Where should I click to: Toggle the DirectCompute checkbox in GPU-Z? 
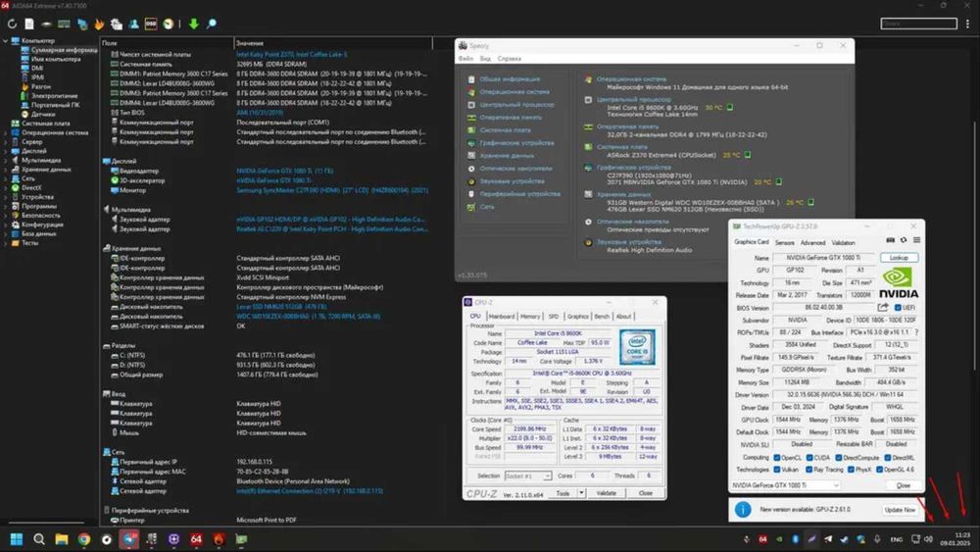[839, 458]
